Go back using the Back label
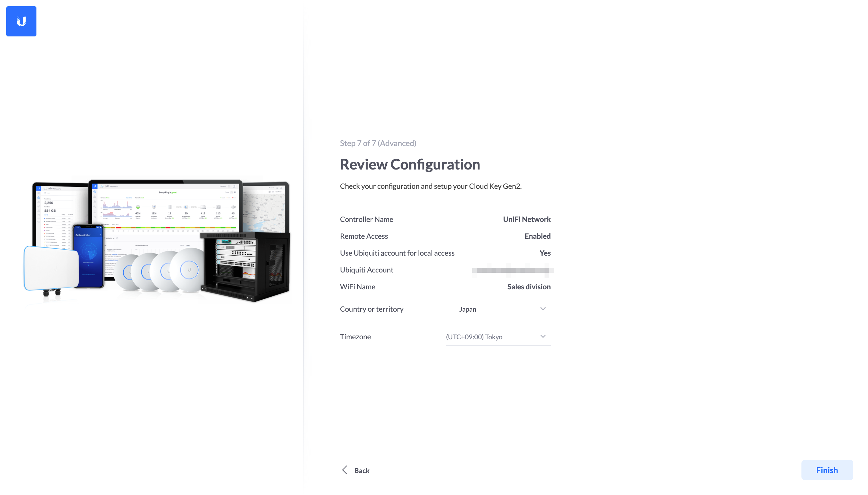 point(362,471)
